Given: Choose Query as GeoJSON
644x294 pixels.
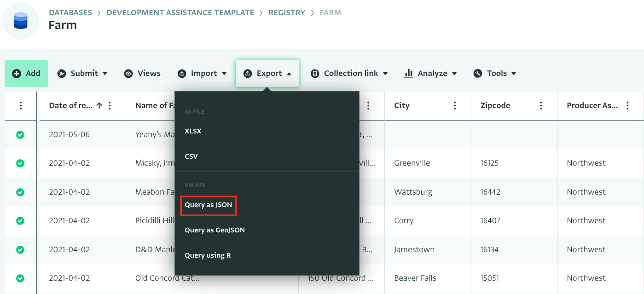Looking at the screenshot, I should click(215, 230).
